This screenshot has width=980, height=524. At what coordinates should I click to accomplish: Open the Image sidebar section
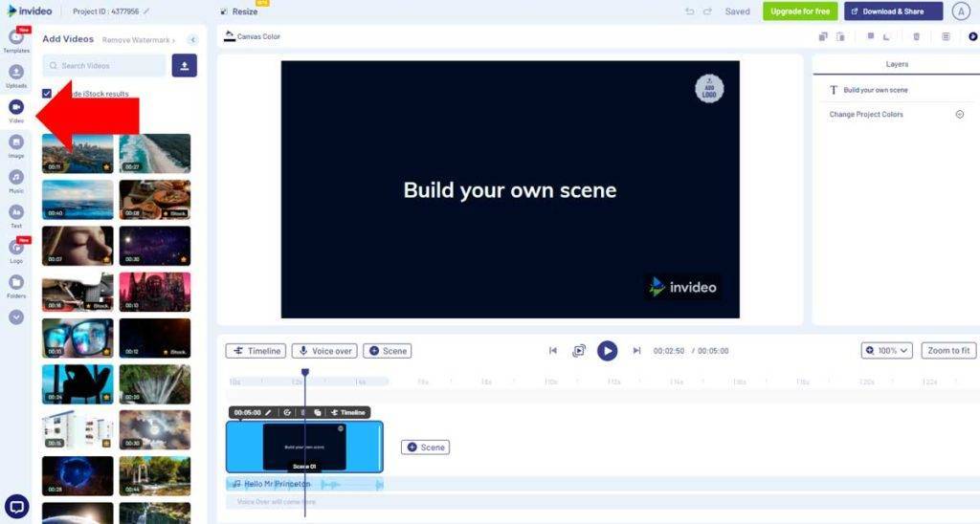16,146
